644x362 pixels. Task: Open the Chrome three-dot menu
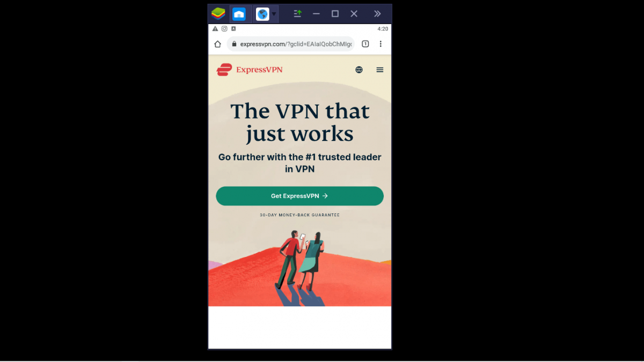coord(380,43)
